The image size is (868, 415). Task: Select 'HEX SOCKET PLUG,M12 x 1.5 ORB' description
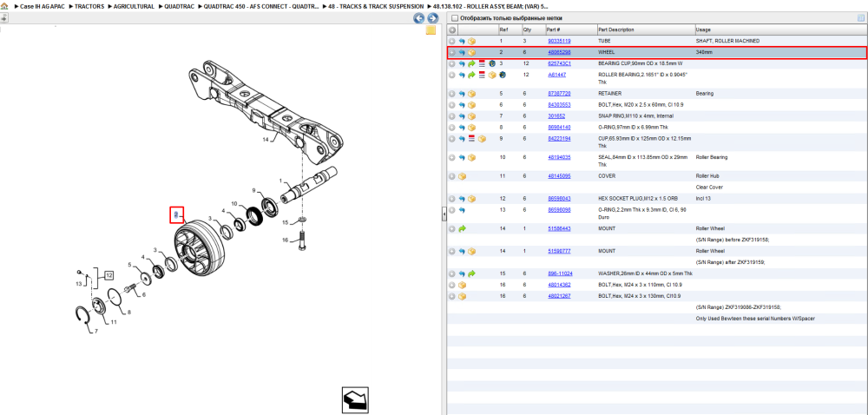(x=638, y=199)
